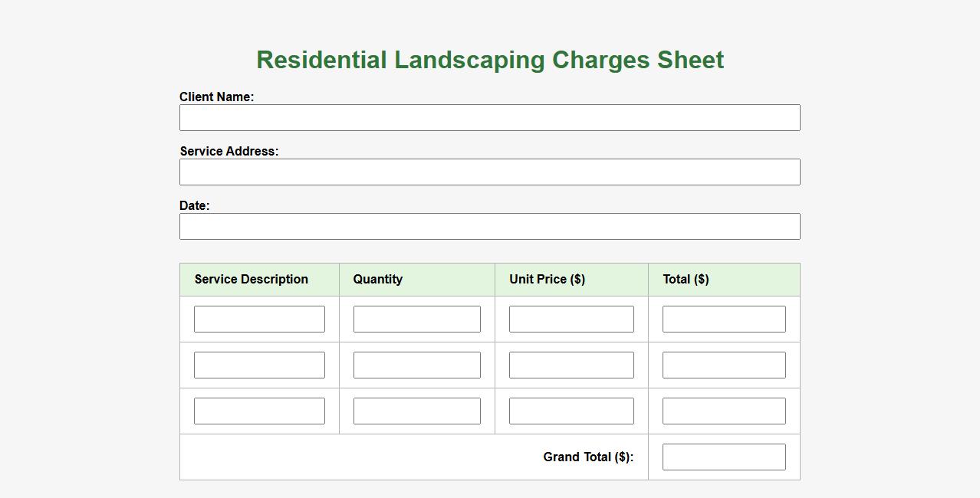Click the Service Description column header
Viewport: 980px width, 498px height.
[252, 280]
